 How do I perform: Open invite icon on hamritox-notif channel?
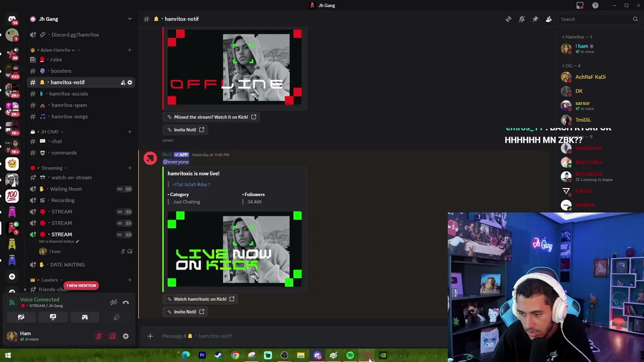pyautogui.click(x=123, y=82)
